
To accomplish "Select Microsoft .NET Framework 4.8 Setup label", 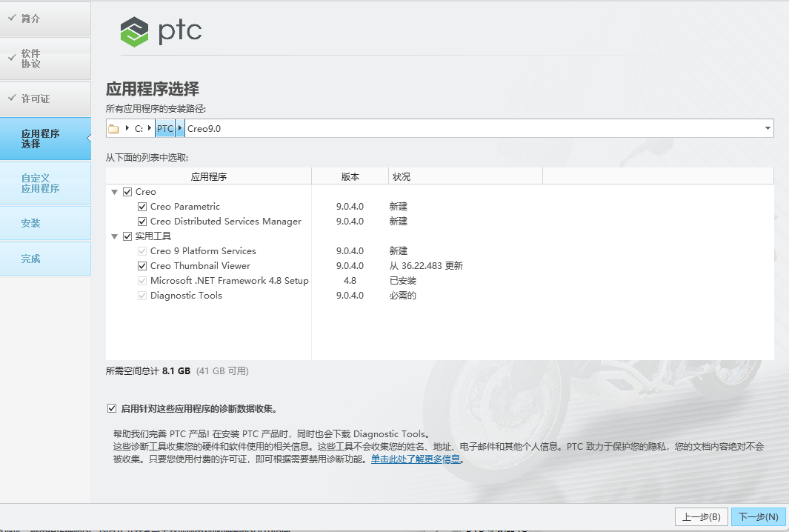I will (230, 281).
